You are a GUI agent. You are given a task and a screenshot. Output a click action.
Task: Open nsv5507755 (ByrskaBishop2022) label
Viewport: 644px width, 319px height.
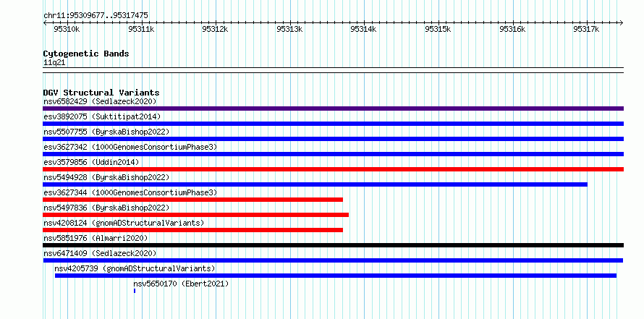click(x=106, y=132)
